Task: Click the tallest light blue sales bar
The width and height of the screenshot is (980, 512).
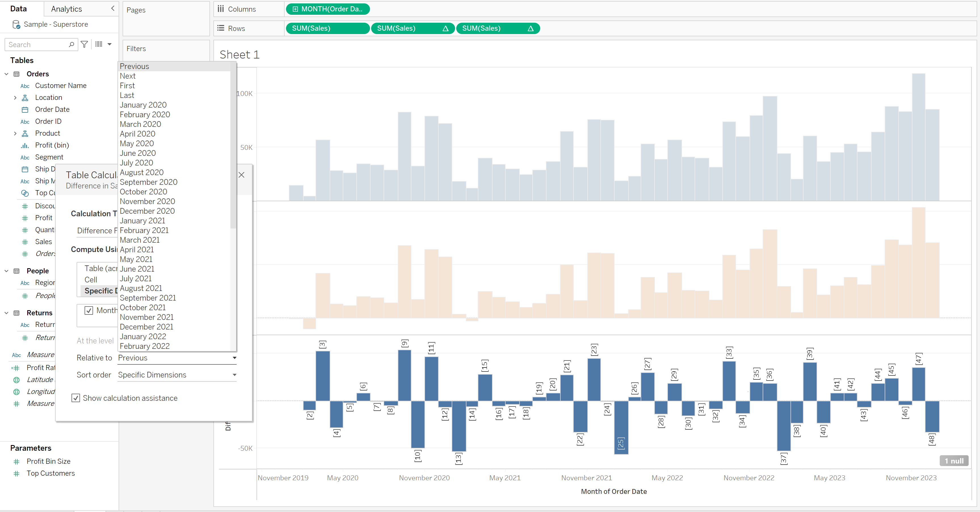Action: click(918, 137)
